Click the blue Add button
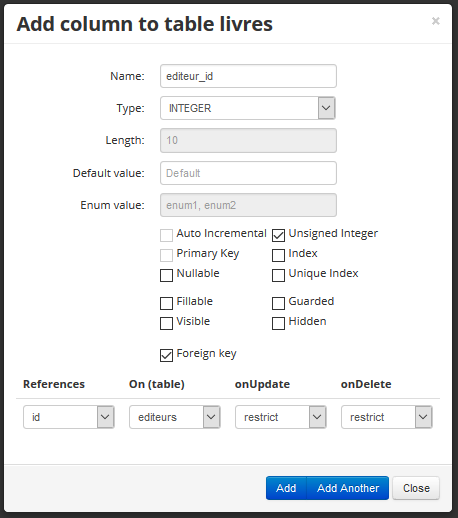The width and height of the screenshot is (458, 518). pyautogui.click(x=286, y=488)
